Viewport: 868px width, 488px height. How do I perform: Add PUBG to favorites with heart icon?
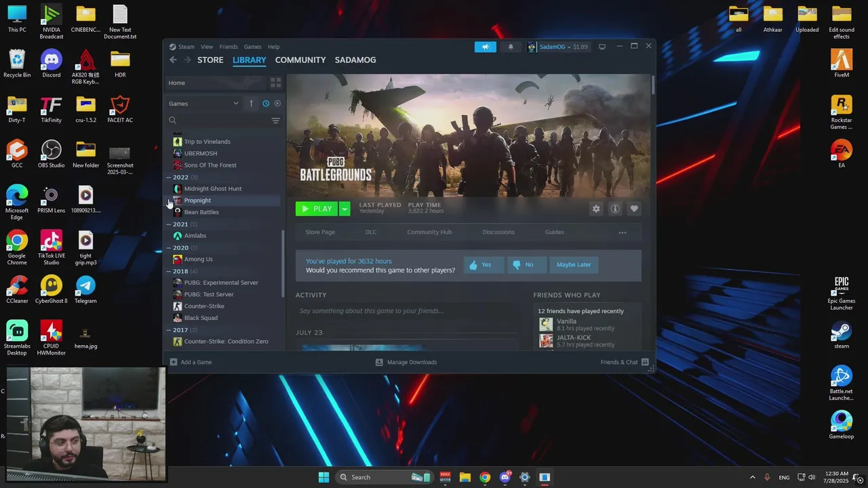coord(634,209)
